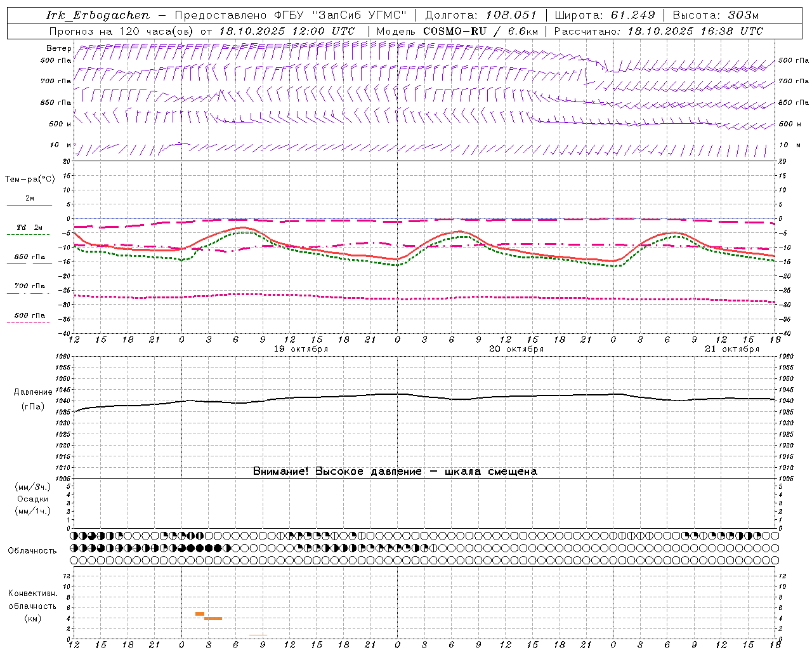Click the elevation text Высота: 303м
This screenshot has width=812, height=650.
[716, 15]
